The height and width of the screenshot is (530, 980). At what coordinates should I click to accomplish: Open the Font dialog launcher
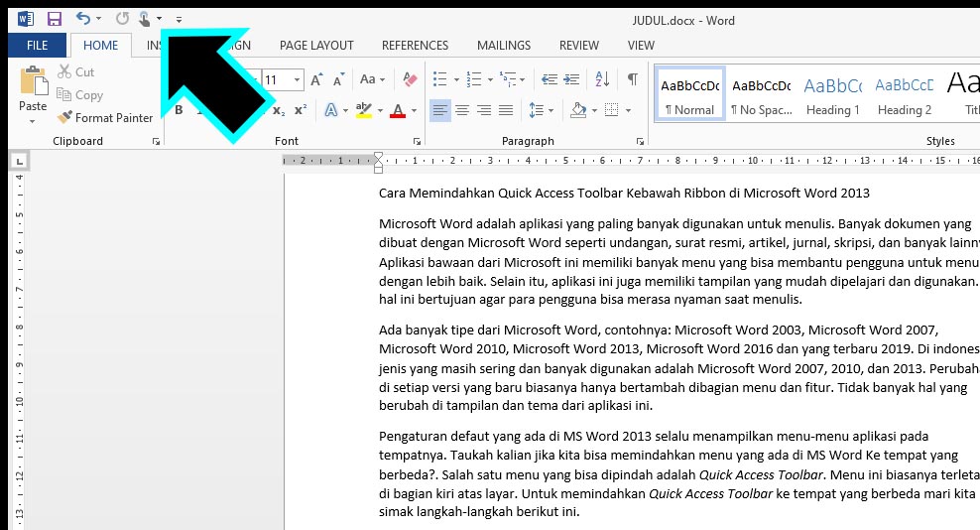pos(417,141)
